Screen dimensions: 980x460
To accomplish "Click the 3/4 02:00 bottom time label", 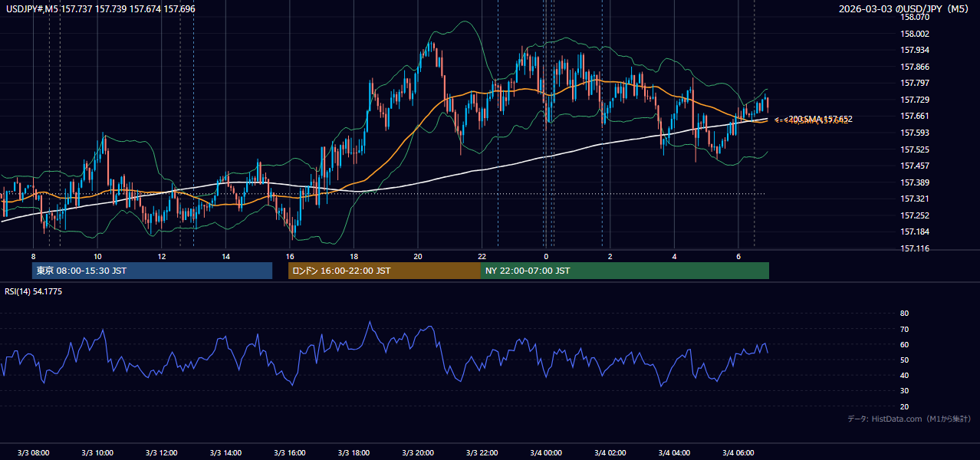I will tap(610, 452).
